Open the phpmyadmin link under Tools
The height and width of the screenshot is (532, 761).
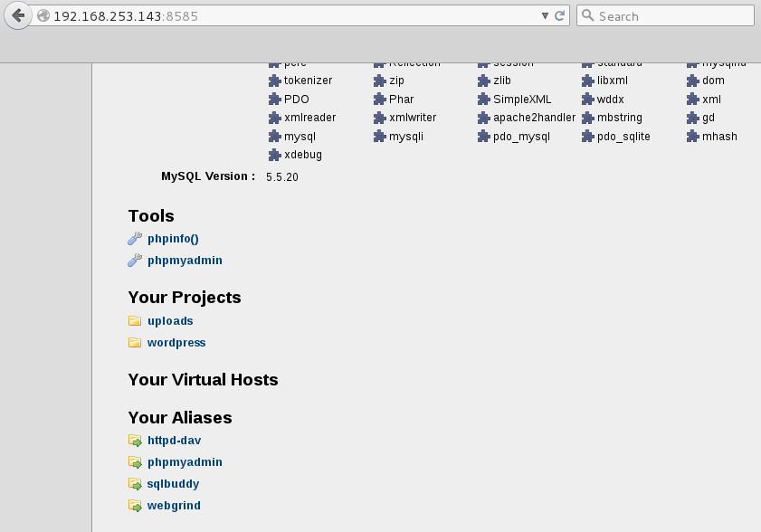(x=185, y=261)
